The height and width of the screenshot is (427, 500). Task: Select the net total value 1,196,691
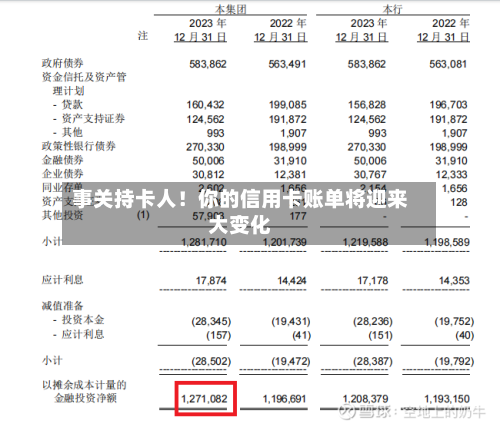pos(284,399)
